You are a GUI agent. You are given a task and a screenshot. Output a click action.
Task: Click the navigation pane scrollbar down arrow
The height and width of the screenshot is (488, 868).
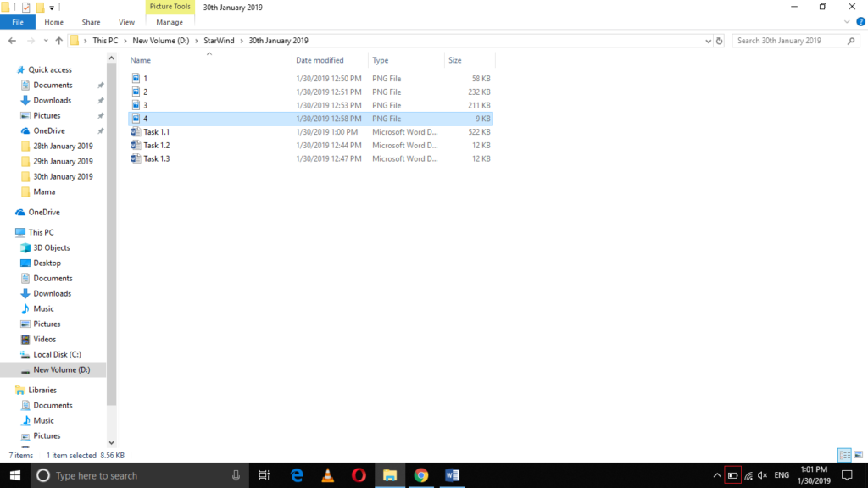[x=111, y=442]
